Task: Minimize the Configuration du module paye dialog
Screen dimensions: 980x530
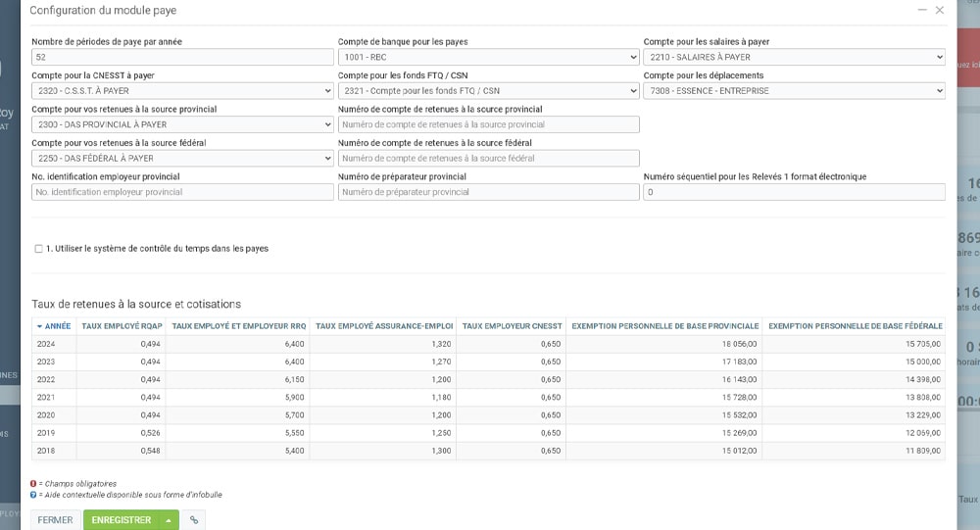Action: click(922, 10)
